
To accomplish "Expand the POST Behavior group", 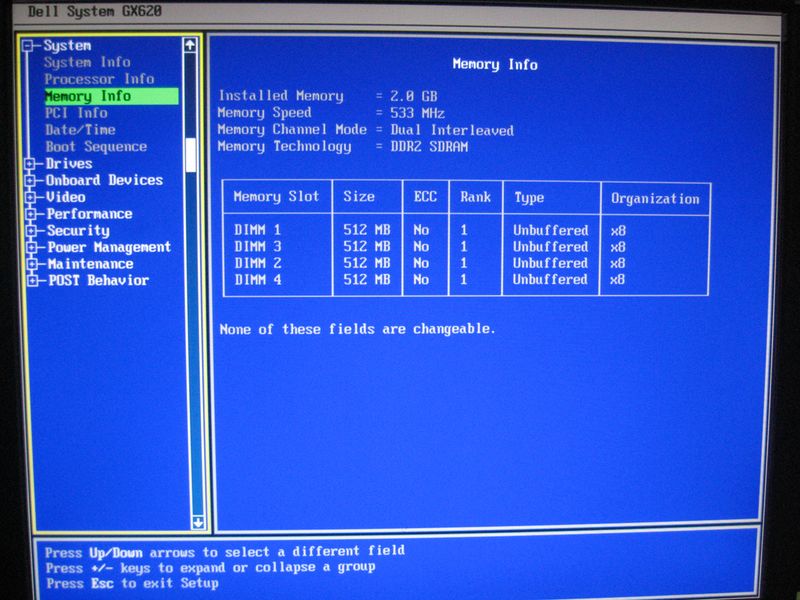I will (33, 280).
